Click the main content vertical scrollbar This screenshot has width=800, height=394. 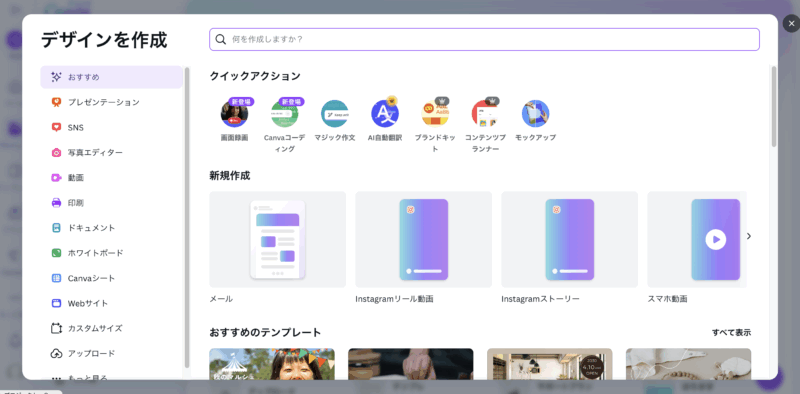tap(774, 106)
